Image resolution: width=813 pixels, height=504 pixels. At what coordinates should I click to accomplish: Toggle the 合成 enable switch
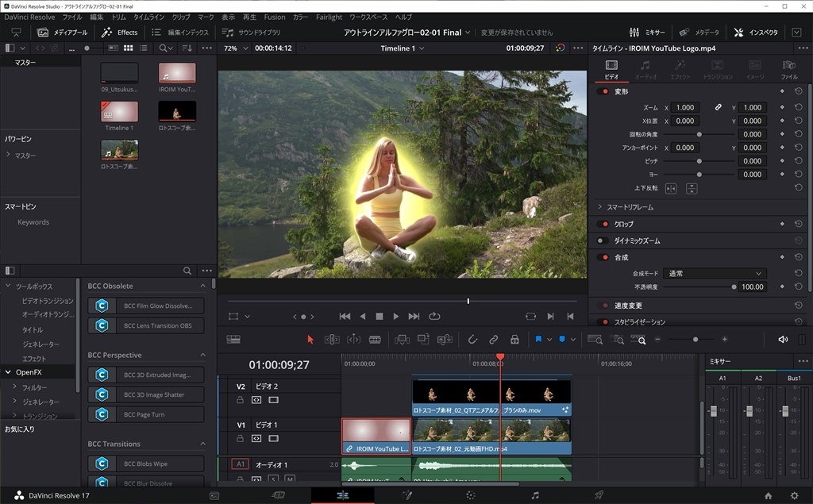click(x=603, y=257)
